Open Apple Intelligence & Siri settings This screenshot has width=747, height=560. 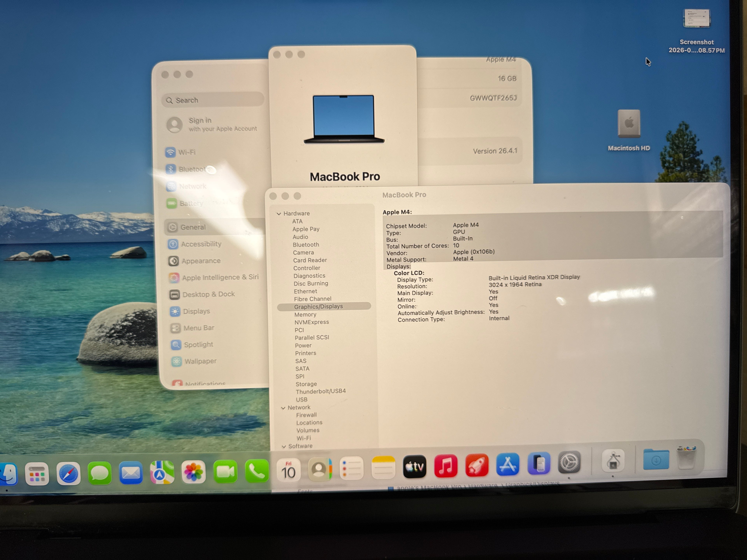point(214,277)
